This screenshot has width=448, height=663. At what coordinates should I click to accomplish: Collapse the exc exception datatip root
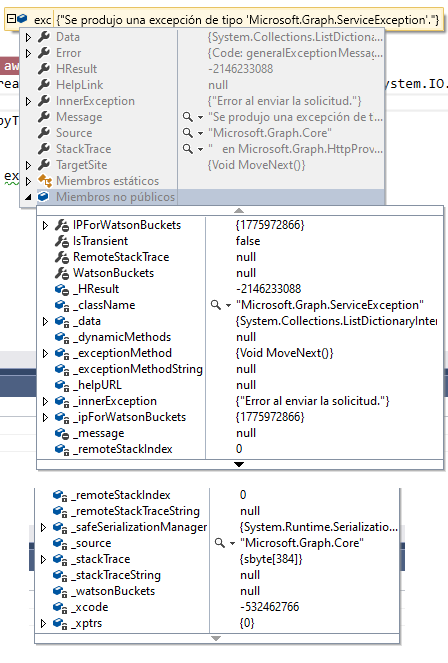(x=11, y=19)
